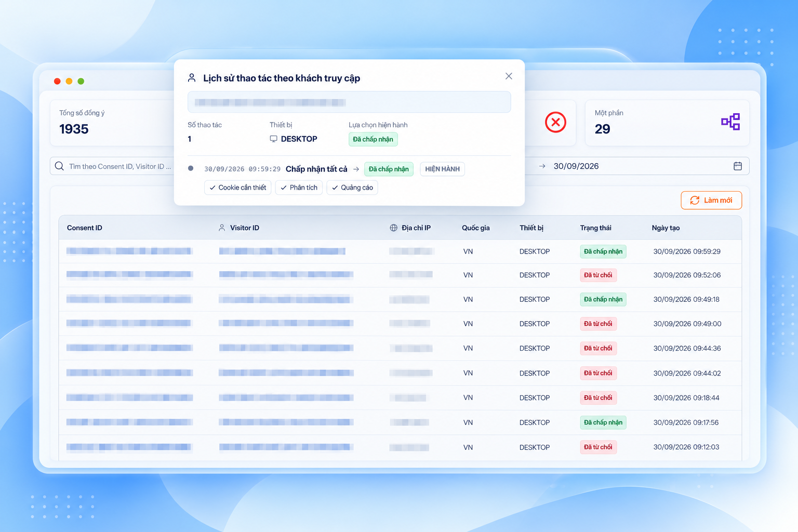
Task: Click Đã chấp nhận status in 09:49:18 row
Action: [x=603, y=299]
